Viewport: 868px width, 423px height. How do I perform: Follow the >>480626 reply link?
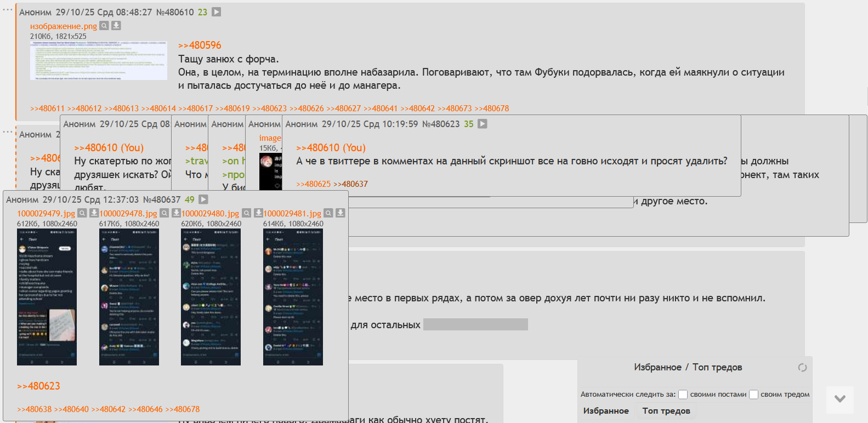(307, 108)
